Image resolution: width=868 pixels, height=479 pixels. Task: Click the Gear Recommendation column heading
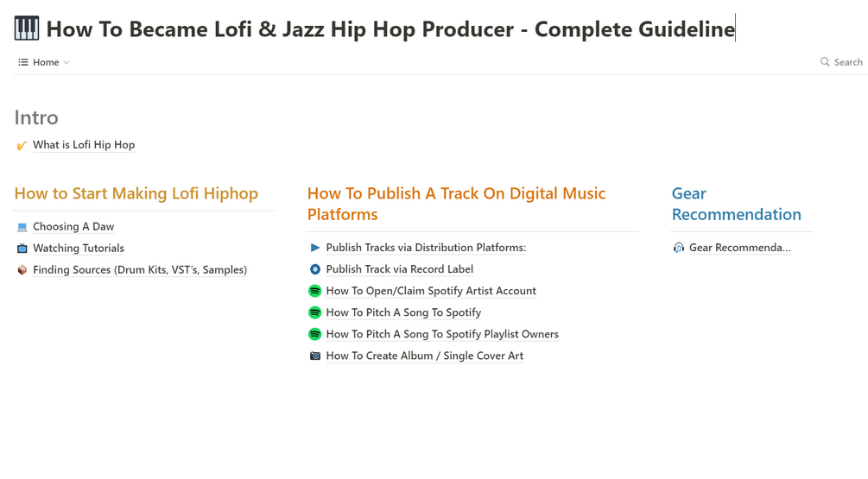point(736,204)
